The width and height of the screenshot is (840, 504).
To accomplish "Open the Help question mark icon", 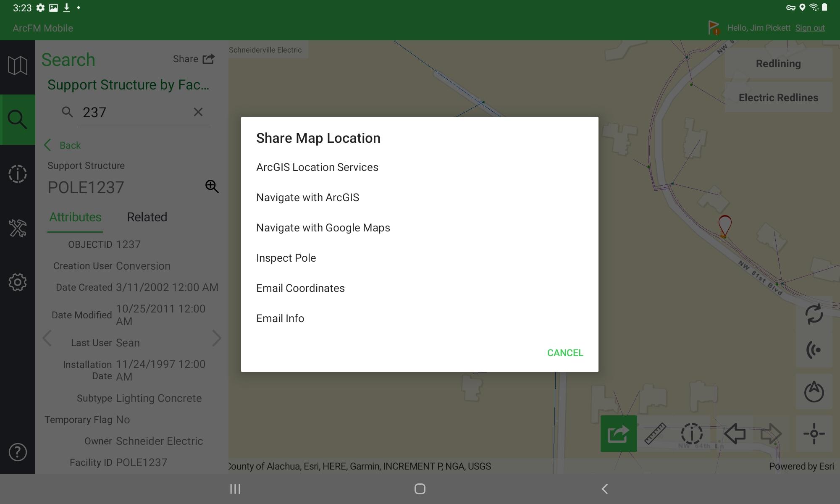I will point(18,452).
